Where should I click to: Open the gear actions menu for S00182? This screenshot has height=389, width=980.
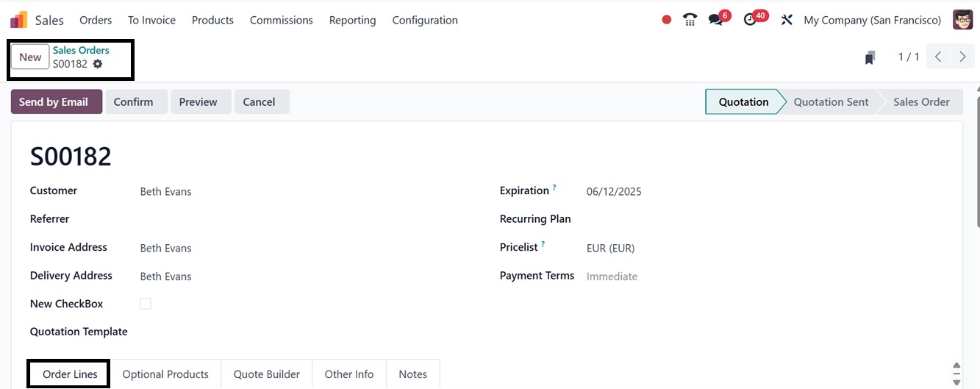98,64
